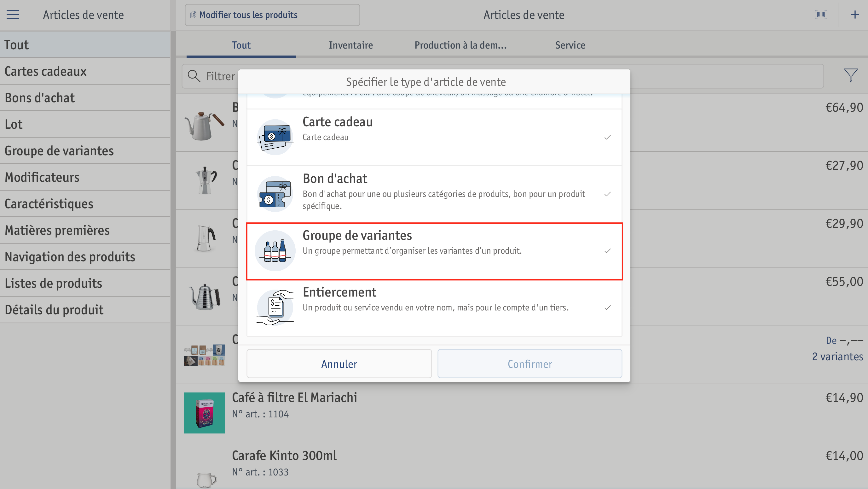Viewport: 868px width, 489px height.
Task: Click the Bon d'achat voucher icon
Action: 275,194
